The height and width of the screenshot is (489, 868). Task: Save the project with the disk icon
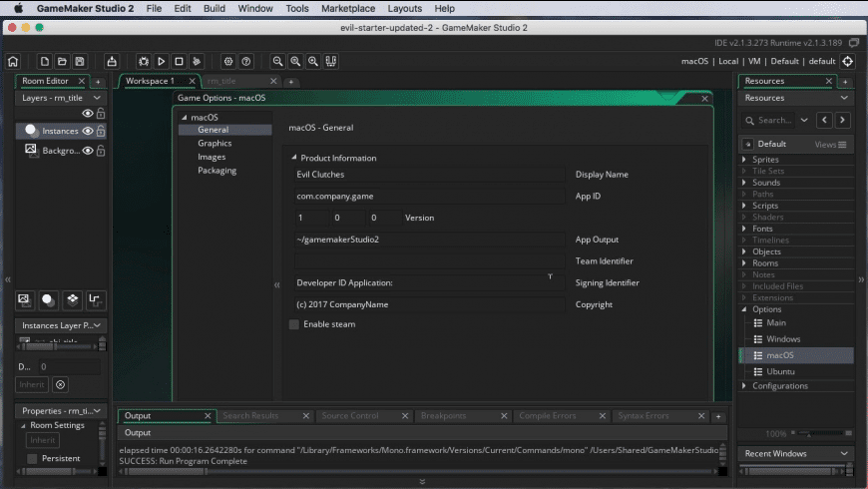(80, 62)
